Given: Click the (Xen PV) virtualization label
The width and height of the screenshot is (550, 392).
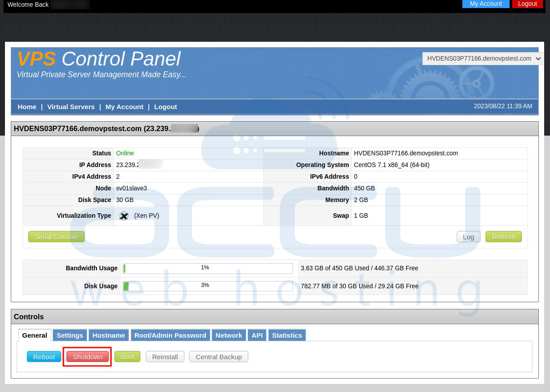Looking at the screenshot, I should [x=146, y=216].
